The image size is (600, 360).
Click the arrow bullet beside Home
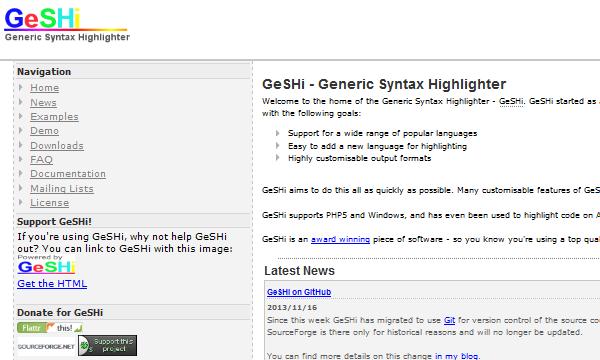point(21,87)
